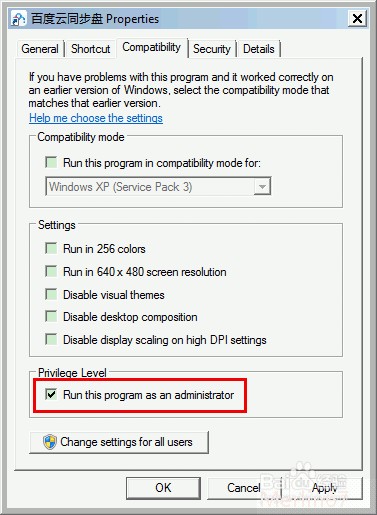Close the Properties dialog
This screenshot has height=515, width=377.
(x=357, y=18)
